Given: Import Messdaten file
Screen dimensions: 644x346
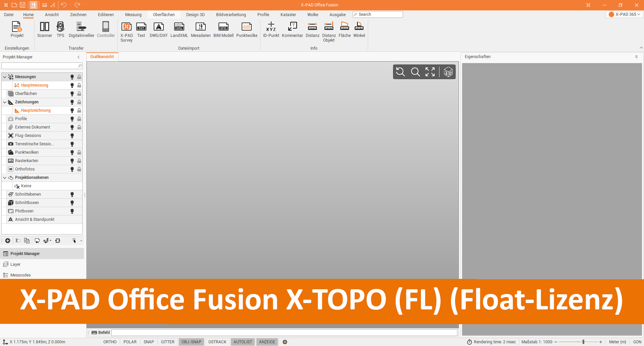Looking at the screenshot, I should coord(201,30).
